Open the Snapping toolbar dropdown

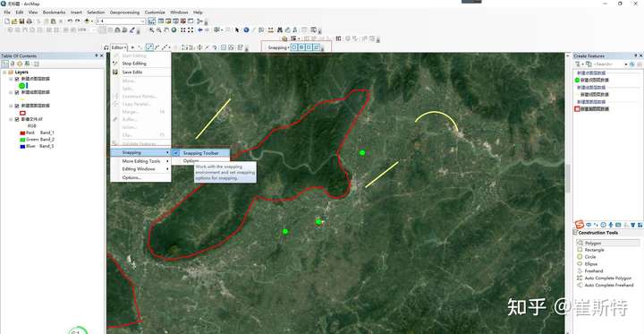point(279,47)
